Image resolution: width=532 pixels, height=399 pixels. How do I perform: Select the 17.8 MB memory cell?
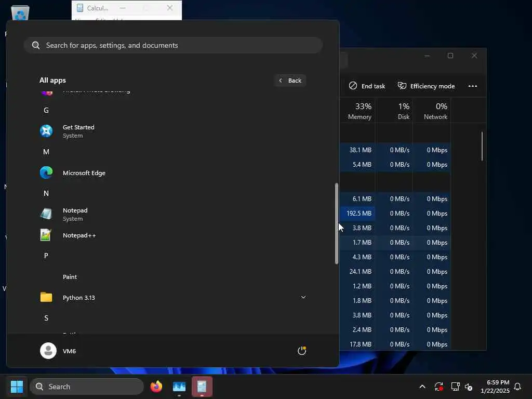(357, 344)
